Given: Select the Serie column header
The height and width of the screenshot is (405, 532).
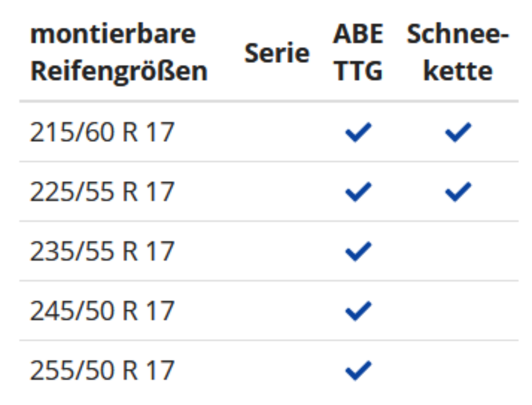Looking at the screenshot, I should point(277,53).
